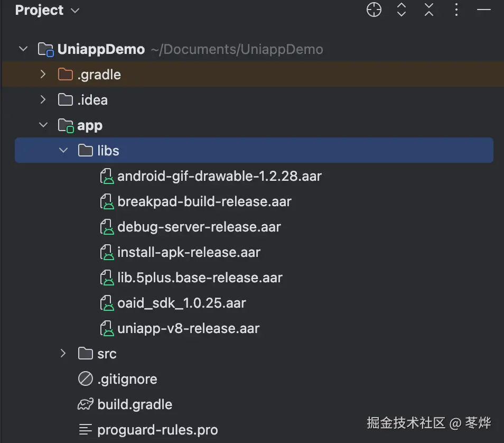This screenshot has width=504, height=443.
Task: Select debug-server-release.aar in the tree
Action: (199, 227)
